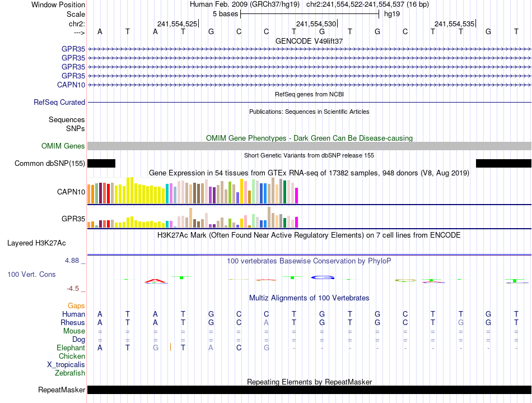Click the 5 bases scale bar label
The image size is (532, 403).
tap(225, 14)
